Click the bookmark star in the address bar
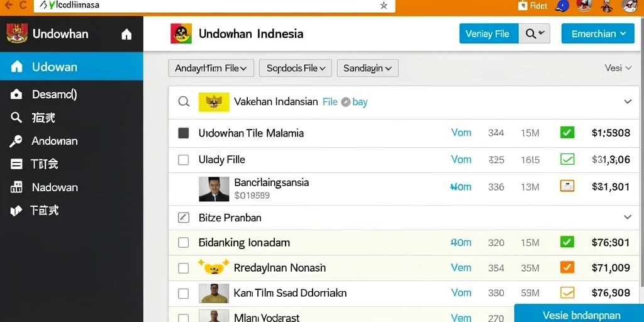 (384, 6)
